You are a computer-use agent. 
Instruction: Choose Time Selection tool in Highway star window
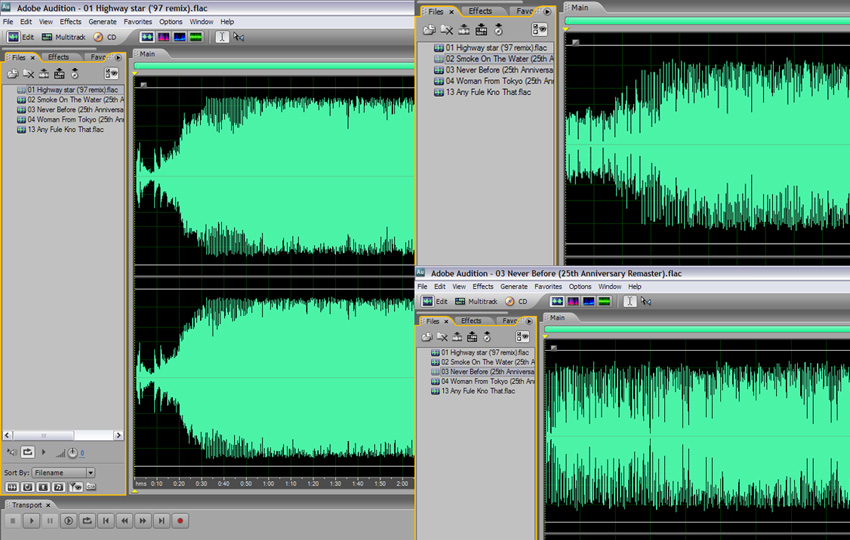[222, 37]
